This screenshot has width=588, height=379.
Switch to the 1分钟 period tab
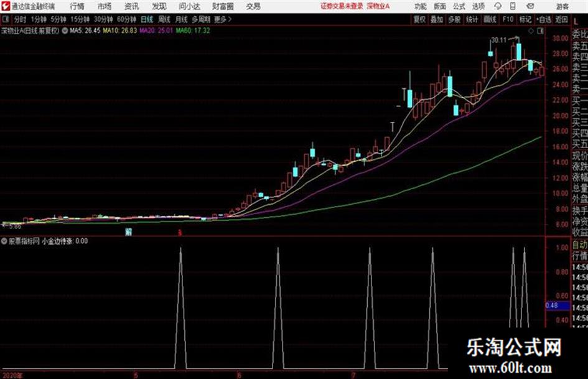(x=39, y=19)
